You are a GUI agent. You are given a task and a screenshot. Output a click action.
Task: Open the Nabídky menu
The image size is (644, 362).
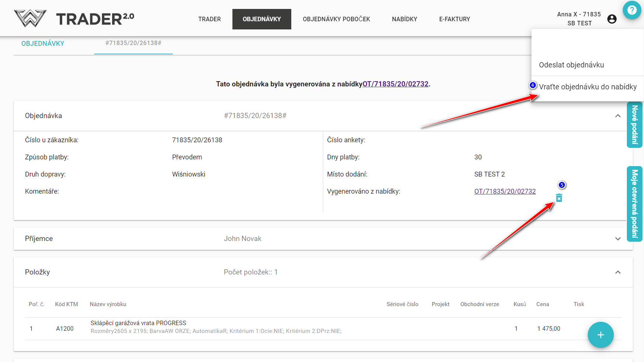point(404,19)
